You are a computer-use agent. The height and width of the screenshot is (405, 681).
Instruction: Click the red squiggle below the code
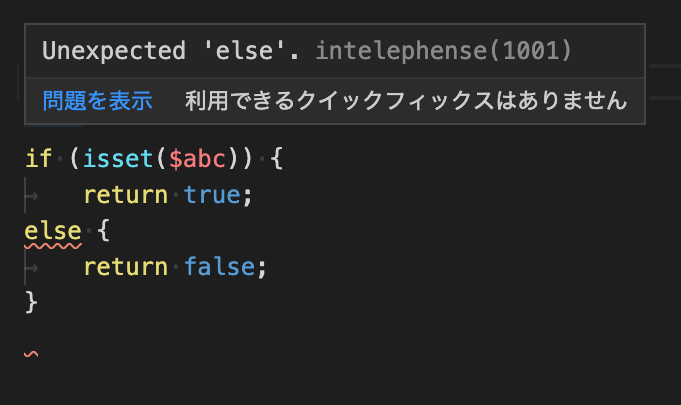31,354
